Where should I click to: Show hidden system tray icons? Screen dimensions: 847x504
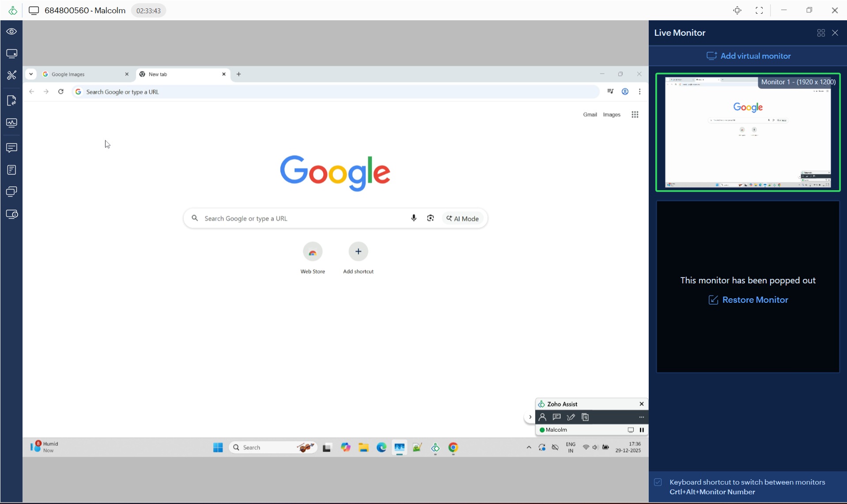[529, 448]
